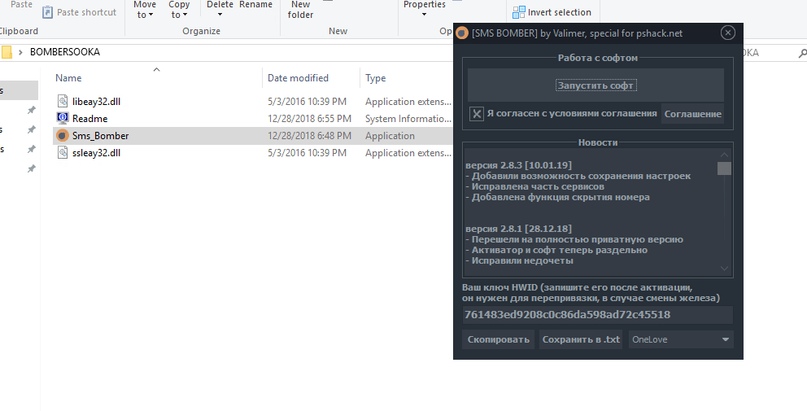
Task: Click the ssleay32.dll file icon
Action: 62,153
